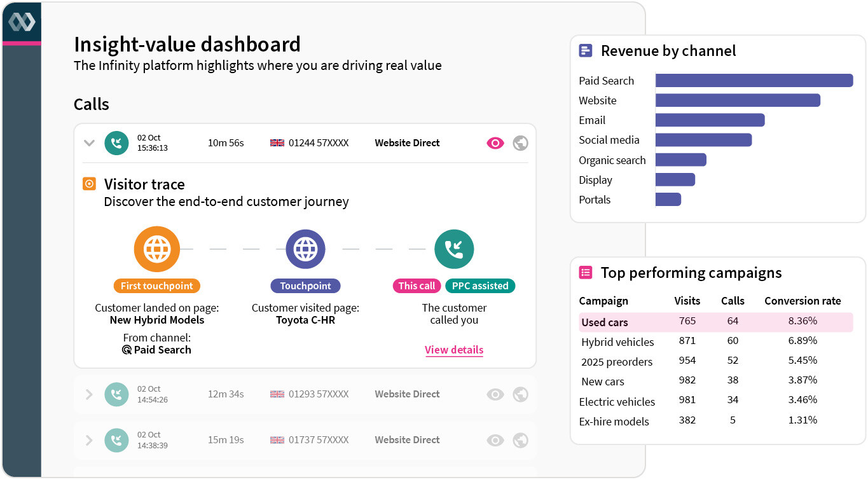The height and width of the screenshot is (482, 868).
Task: Select the Electric vehicles campaign row
Action: (715, 401)
